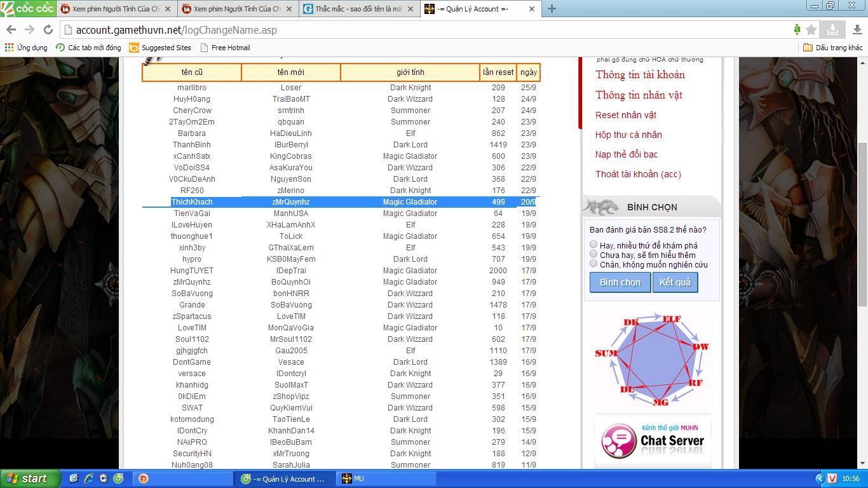The width and height of the screenshot is (868, 488).
Task: Click the DontGame old name cell
Action: point(192,362)
